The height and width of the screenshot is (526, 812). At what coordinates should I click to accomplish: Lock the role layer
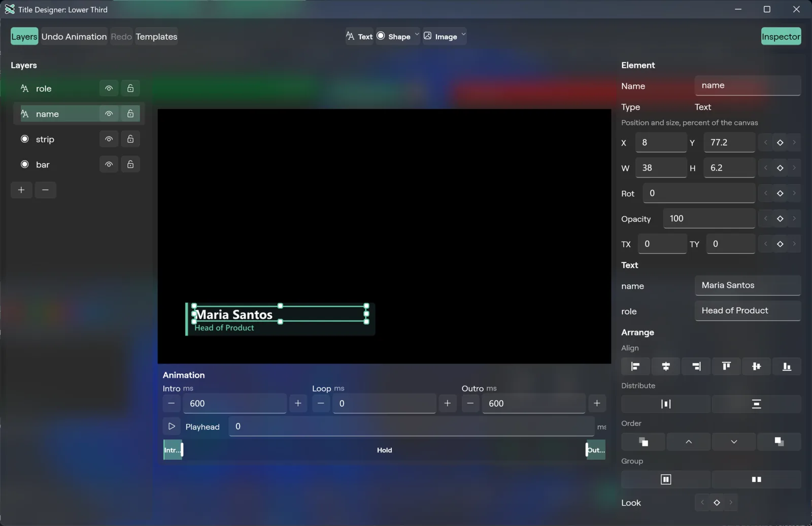[x=130, y=88]
